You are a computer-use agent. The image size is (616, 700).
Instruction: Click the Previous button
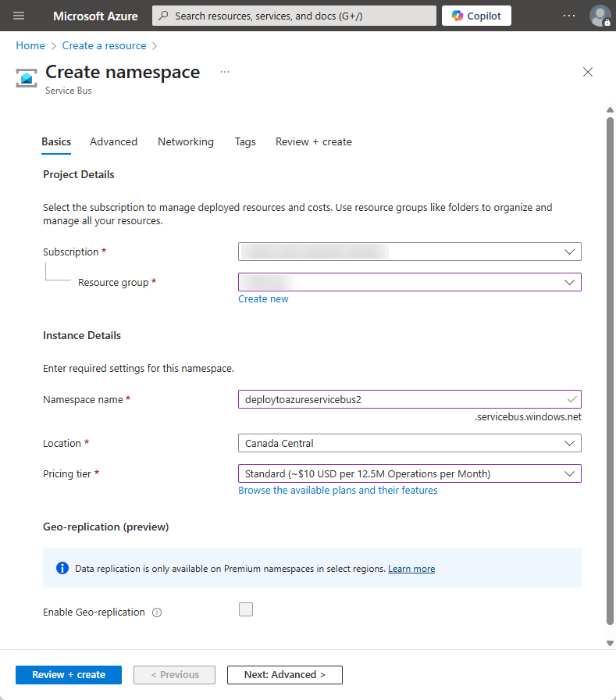tap(174, 674)
